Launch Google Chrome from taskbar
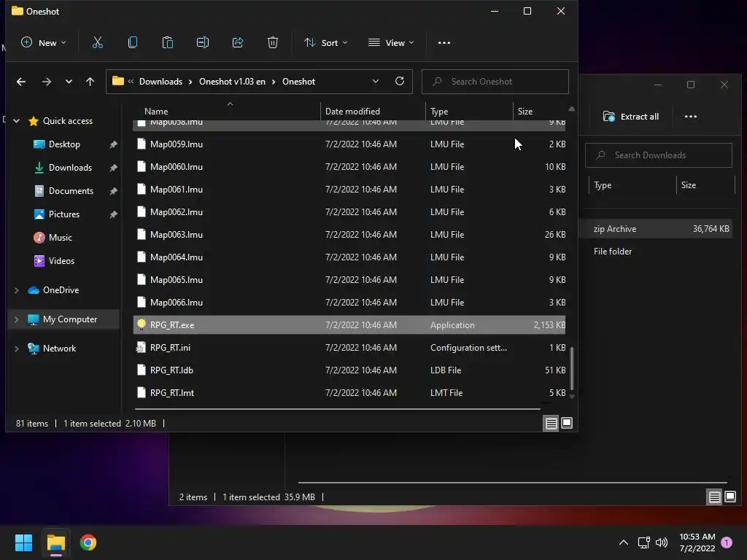Viewport: 747px width, 560px height. pos(88,542)
